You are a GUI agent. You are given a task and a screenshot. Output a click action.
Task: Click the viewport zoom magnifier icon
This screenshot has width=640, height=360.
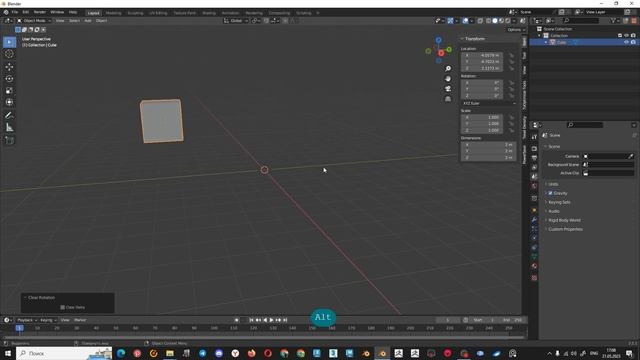point(448,69)
